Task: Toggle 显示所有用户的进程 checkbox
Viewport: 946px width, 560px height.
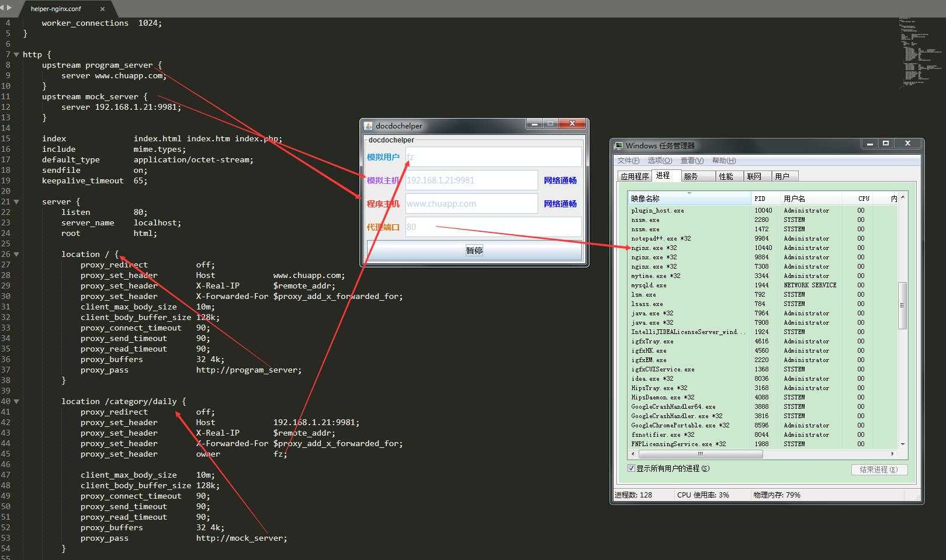Action: point(631,468)
